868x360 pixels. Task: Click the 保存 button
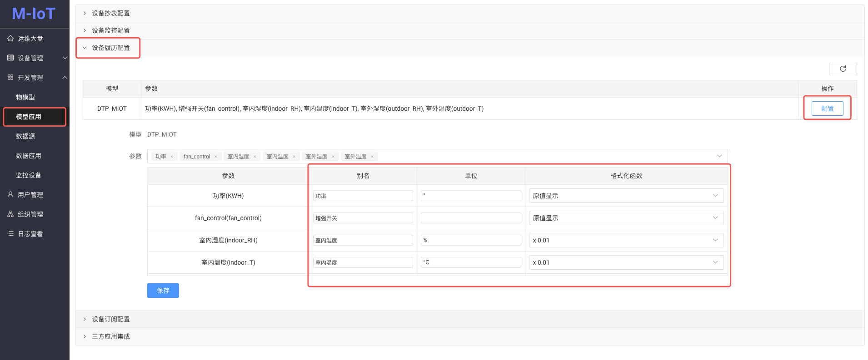163,291
